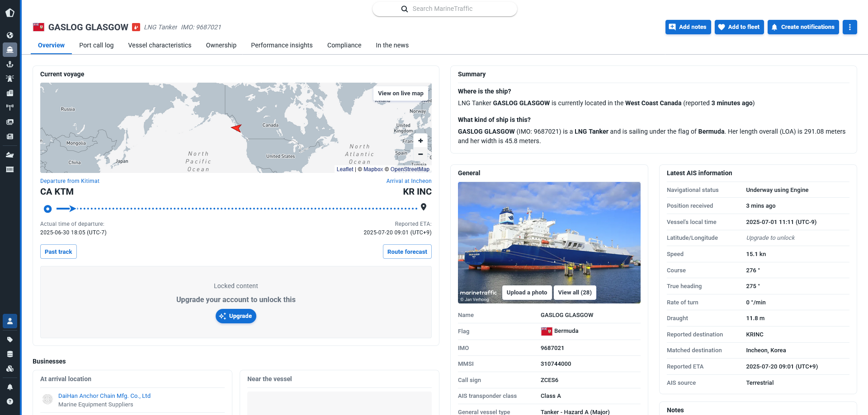Open the container icon in sidebar

[x=10, y=169]
